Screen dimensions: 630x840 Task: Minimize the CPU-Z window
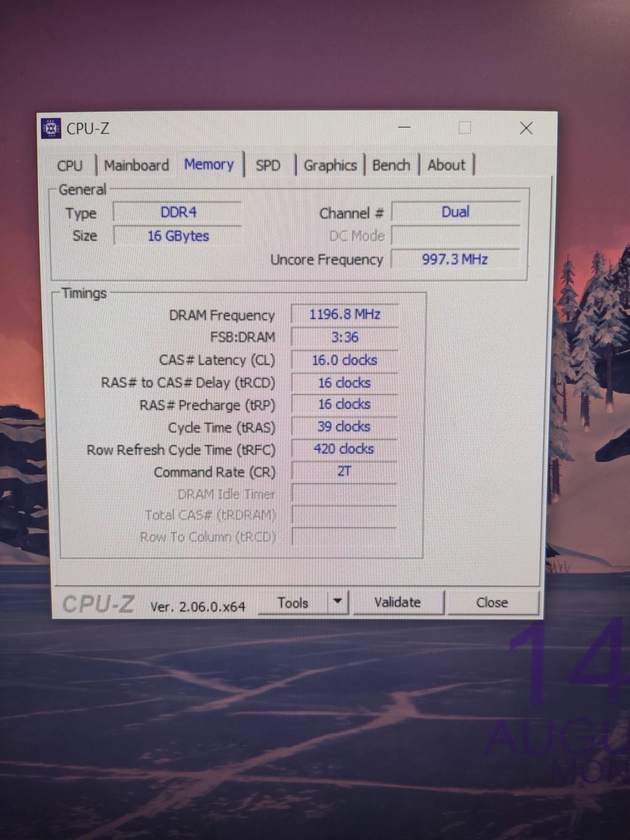(x=404, y=127)
